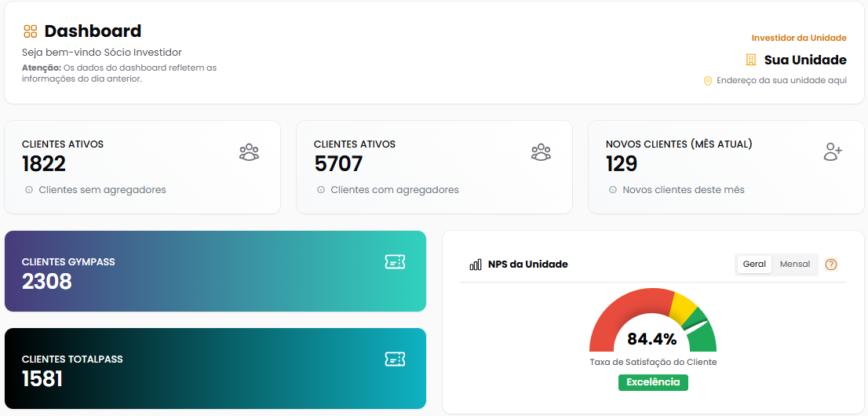Screen dimensions: 868x416
Task: Click the group icon in the 1822 card
Action: [x=249, y=151]
